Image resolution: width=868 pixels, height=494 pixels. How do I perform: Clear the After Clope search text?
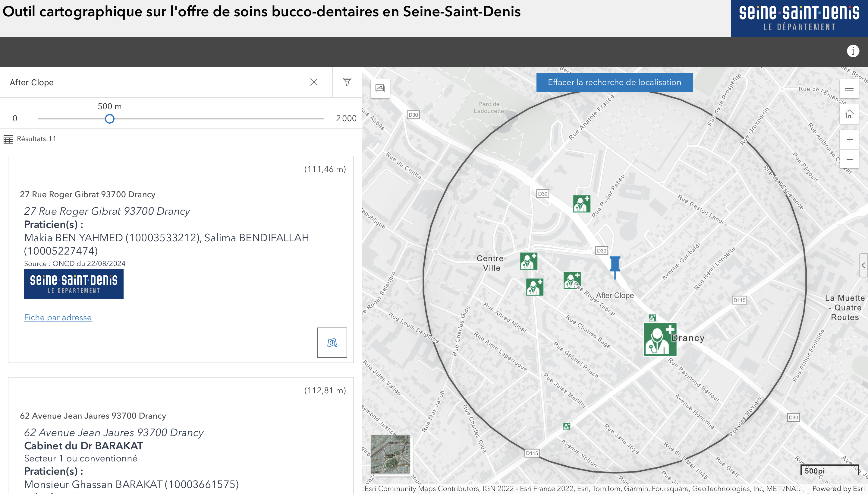[314, 82]
